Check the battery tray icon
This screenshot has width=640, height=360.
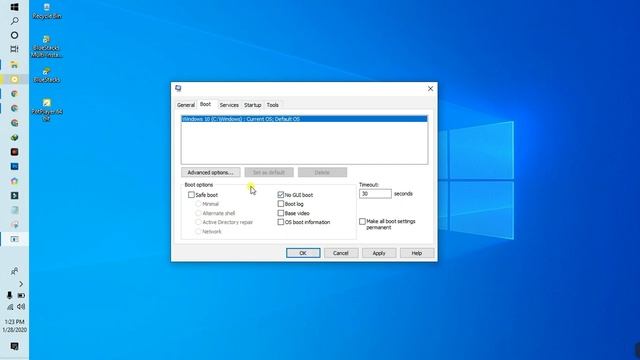tap(21, 295)
